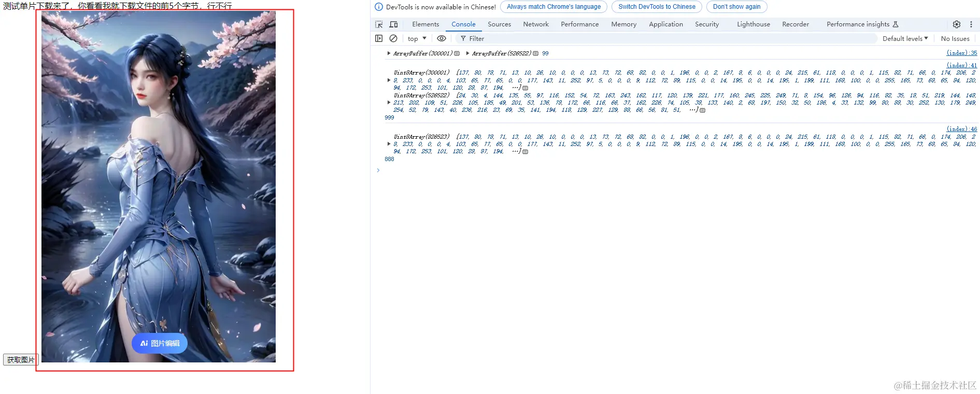Activate the inspect element picker icon

[379, 24]
